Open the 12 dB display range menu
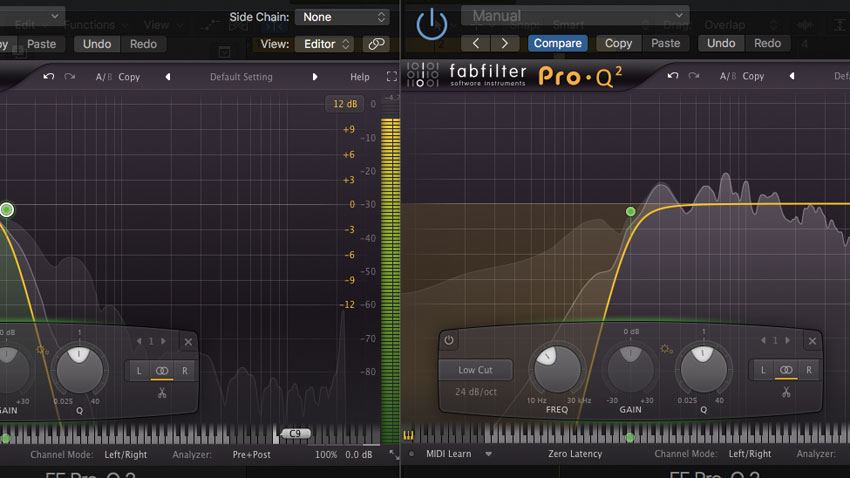This screenshot has height=478, width=850. [x=345, y=104]
